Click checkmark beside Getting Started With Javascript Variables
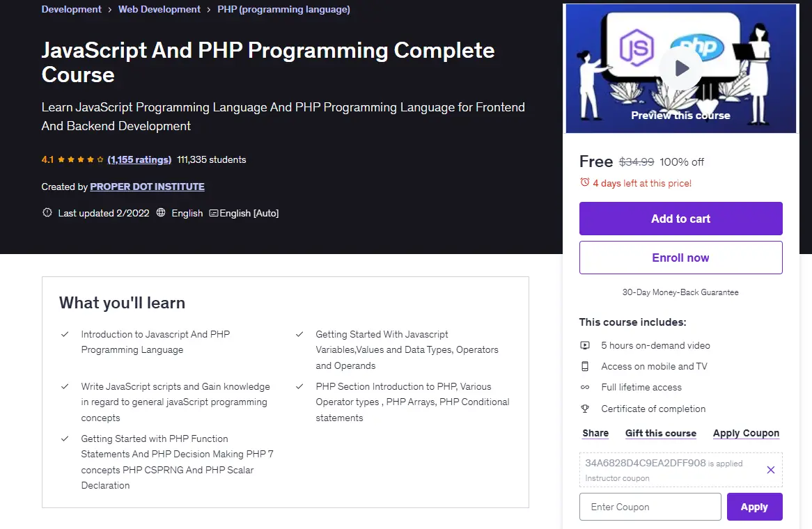 tap(299, 334)
